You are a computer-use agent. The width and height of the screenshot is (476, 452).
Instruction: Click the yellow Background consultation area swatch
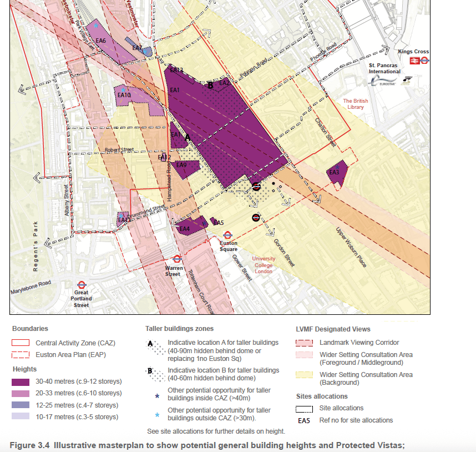pos(306,375)
